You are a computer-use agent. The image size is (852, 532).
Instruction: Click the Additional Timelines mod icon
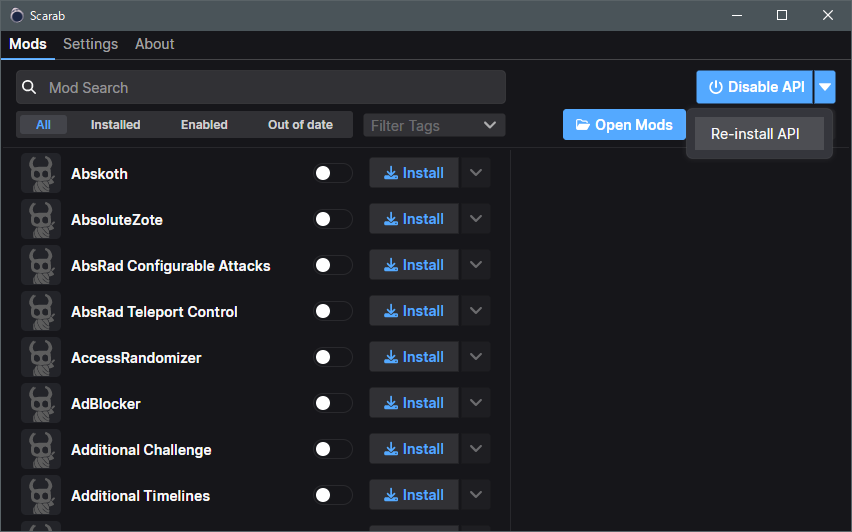pyautogui.click(x=41, y=496)
